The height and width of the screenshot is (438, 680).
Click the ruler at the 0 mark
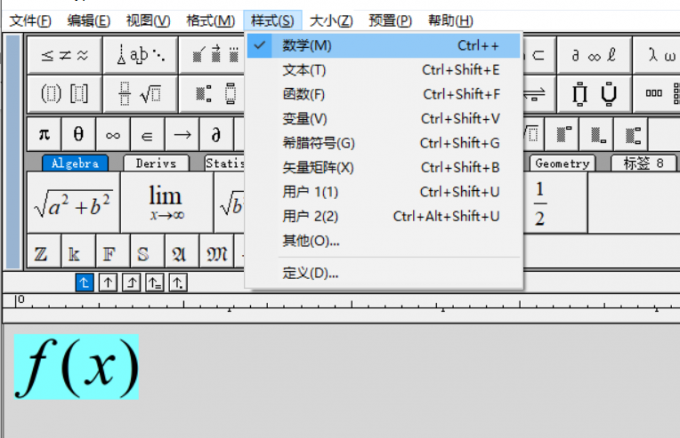tap(18, 301)
